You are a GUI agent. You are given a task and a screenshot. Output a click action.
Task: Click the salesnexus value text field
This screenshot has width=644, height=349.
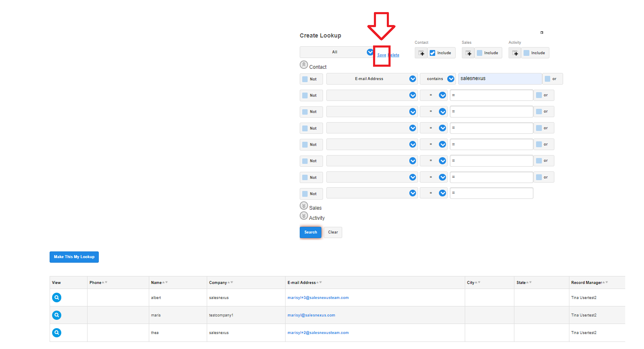499,79
